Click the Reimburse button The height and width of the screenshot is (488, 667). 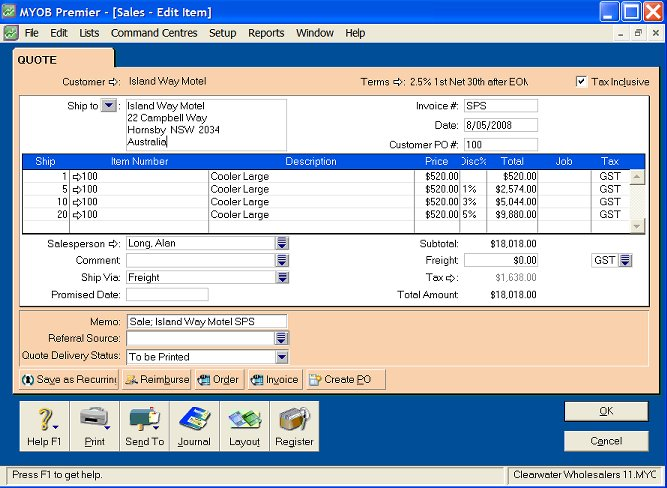157,380
